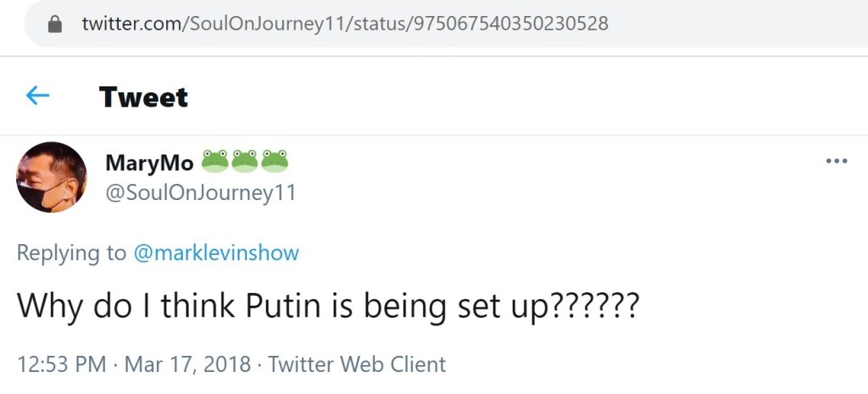The width and height of the screenshot is (868, 394).
Task: Click the padlock icon in address bar
Action: [56, 24]
